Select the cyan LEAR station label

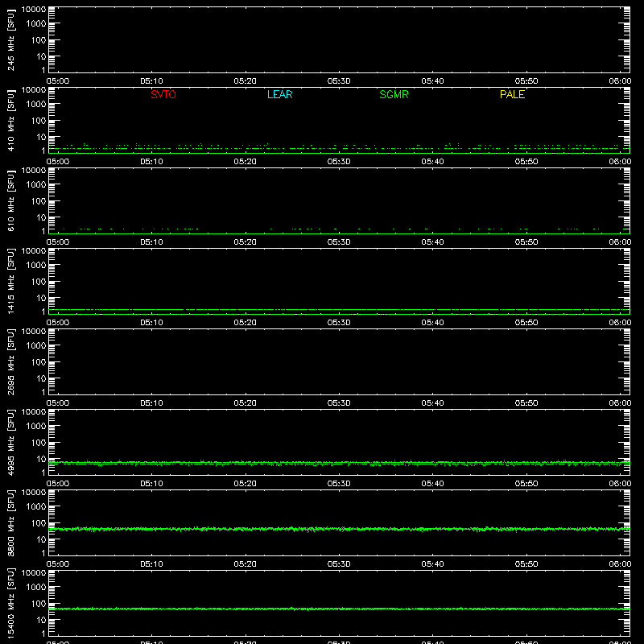pos(279,94)
